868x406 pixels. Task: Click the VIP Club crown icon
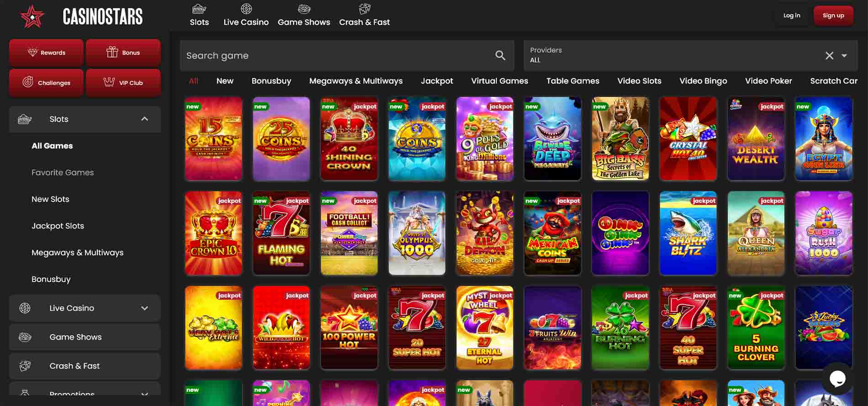coord(109,82)
